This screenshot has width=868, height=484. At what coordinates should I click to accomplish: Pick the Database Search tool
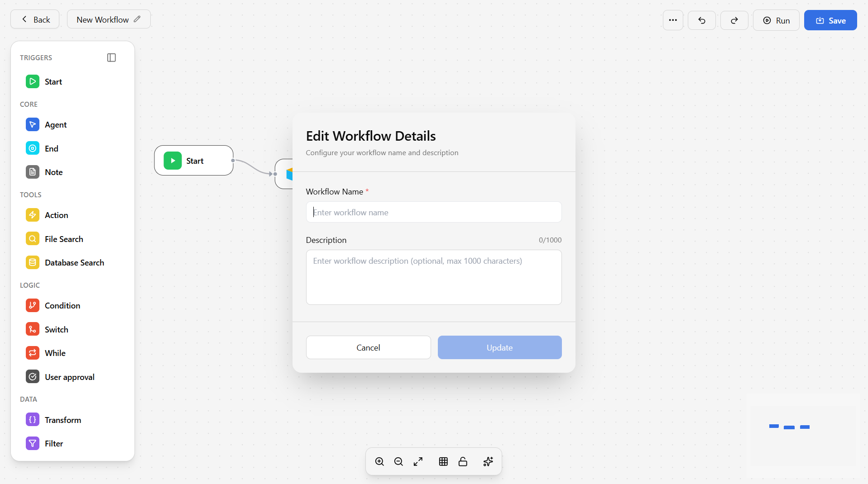74,263
